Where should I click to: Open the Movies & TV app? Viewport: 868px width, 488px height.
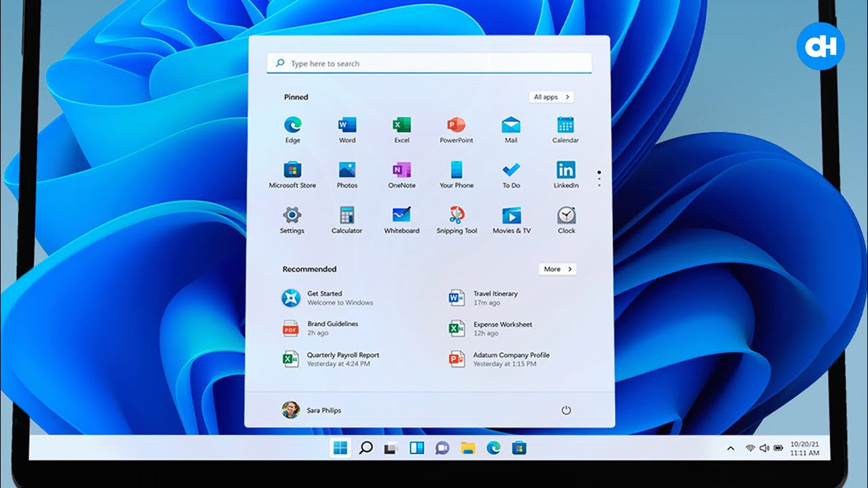tap(511, 220)
